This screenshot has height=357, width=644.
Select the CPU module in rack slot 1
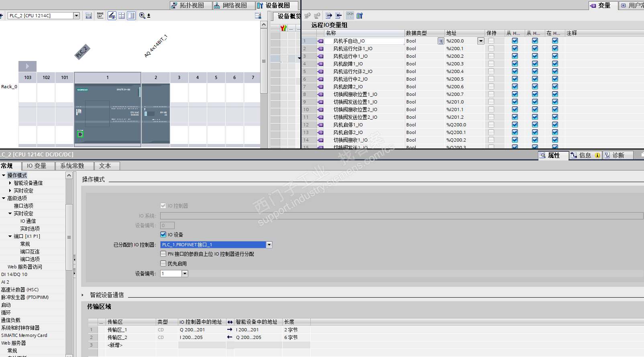pos(108,113)
